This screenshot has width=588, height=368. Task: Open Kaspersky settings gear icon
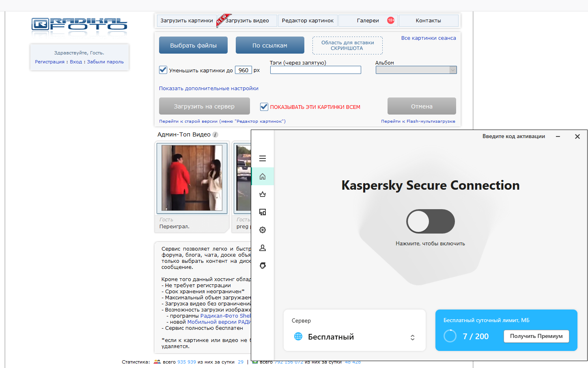[263, 230]
